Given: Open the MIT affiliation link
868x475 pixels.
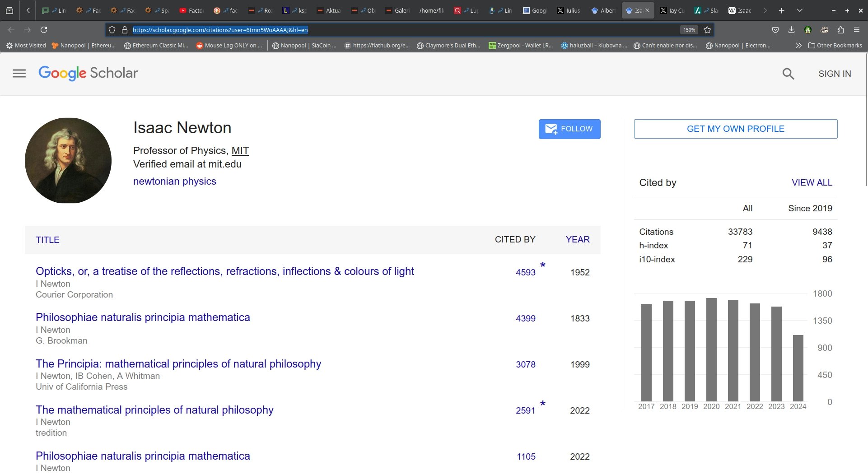Looking at the screenshot, I should (240, 150).
